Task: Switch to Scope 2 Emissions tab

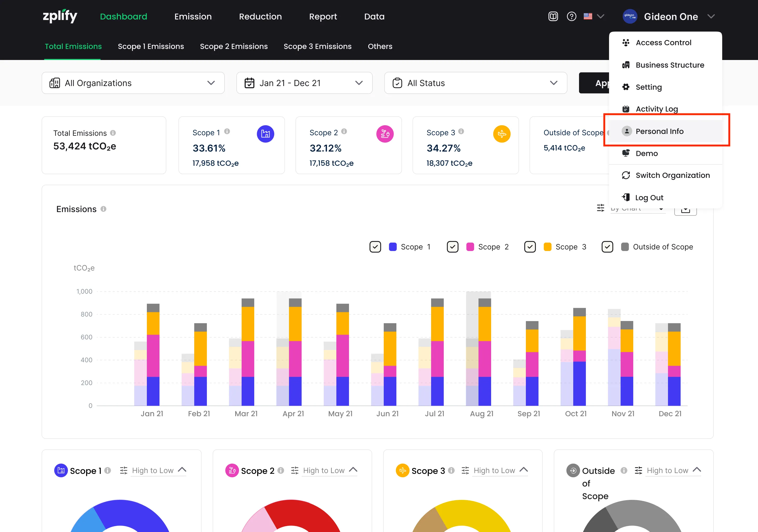Action: coord(234,47)
